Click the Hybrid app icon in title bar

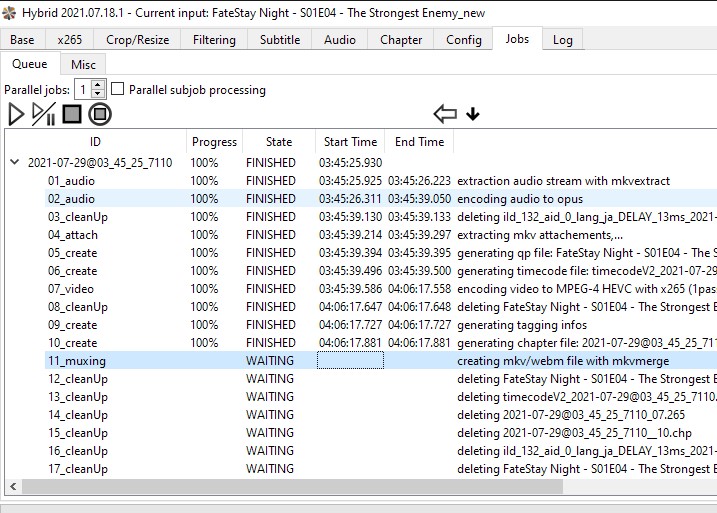pos(10,12)
